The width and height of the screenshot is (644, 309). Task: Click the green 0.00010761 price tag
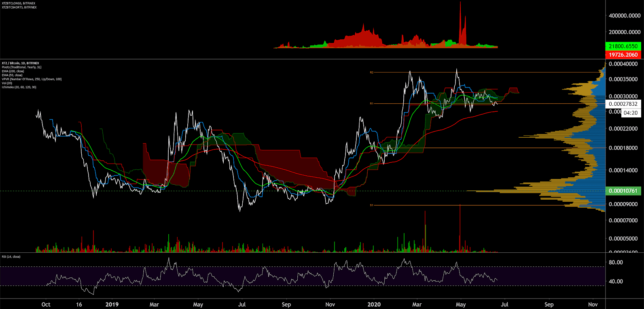pos(623,191)
